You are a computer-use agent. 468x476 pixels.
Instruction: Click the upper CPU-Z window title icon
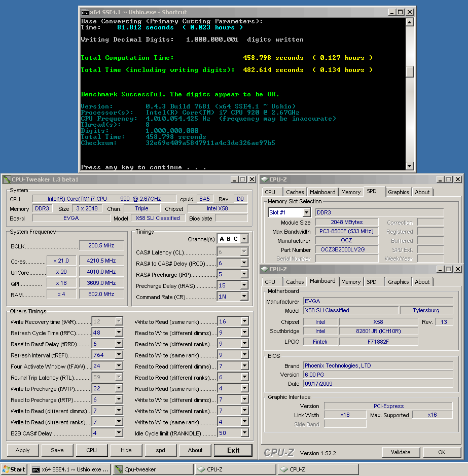[x=265, y=179]
